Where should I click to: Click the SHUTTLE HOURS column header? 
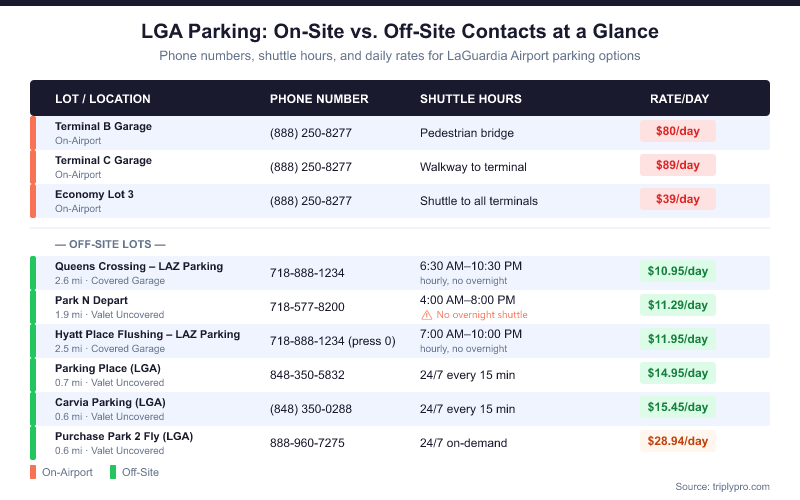pyautogui.click(x=471, y=99)
